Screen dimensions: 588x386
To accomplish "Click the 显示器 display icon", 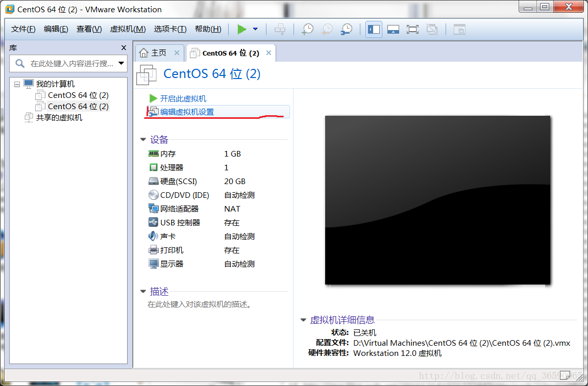I will click(153, 264).
